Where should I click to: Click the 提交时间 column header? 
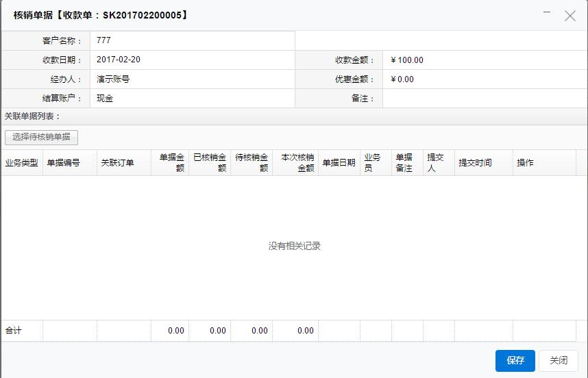475,163
